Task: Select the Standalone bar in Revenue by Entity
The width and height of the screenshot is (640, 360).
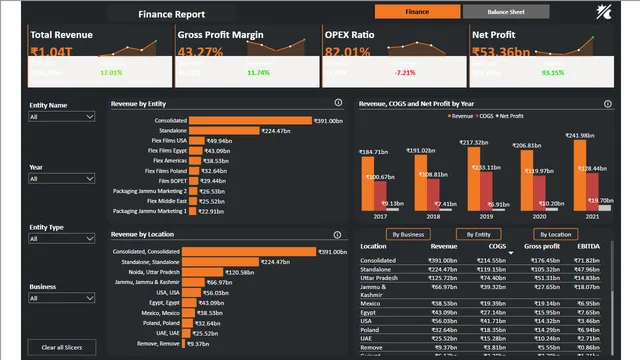Action: point(224,131)
